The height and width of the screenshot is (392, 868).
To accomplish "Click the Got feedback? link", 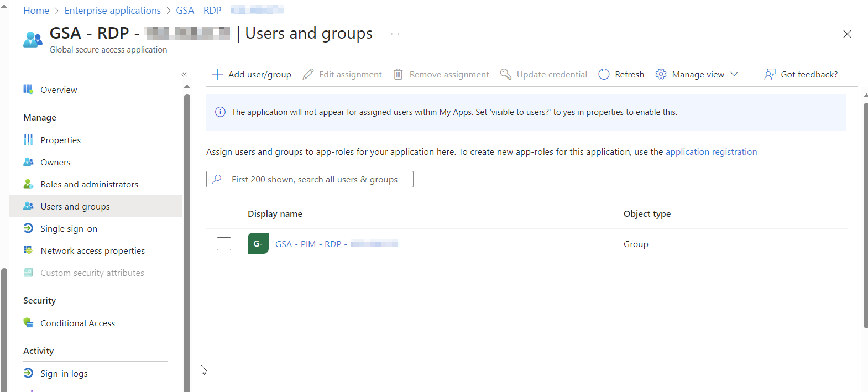I will point(801,74).
